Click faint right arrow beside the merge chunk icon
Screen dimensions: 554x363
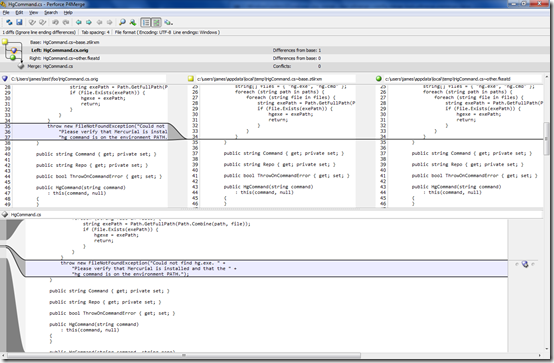pos(533,264)
